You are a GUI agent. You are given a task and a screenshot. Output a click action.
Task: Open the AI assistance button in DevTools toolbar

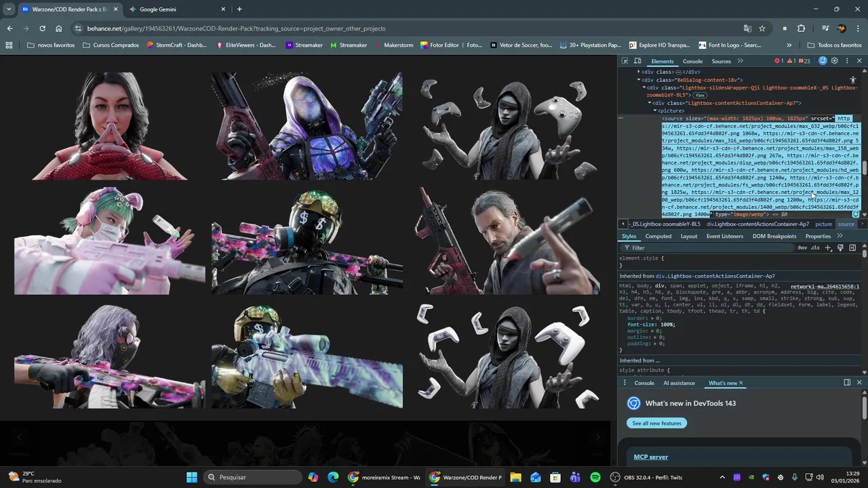point(823,61)
